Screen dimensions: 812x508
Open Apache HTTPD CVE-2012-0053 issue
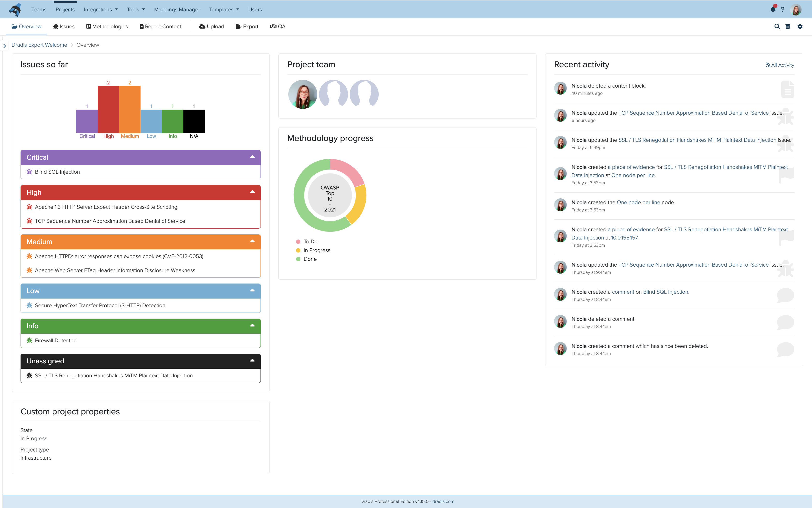click(119, 256)
